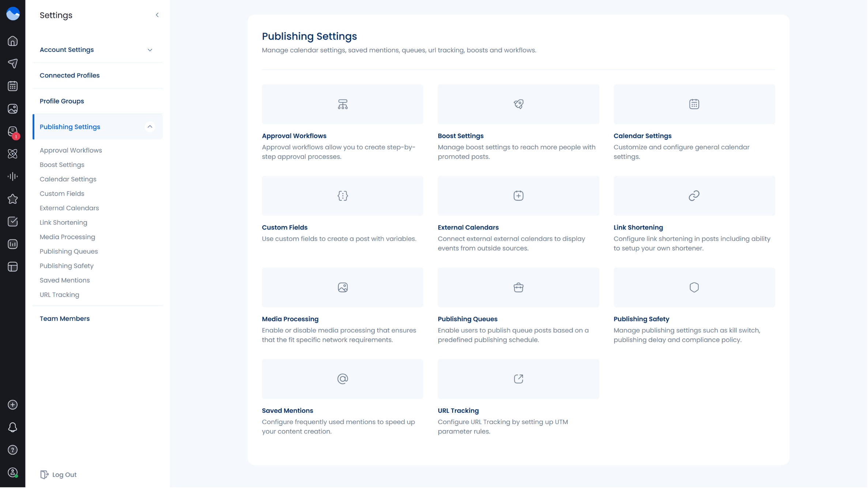Screen dimensions: 868x488
Task: Select Connected Profiles in settings menu
Action: [69, 75]
